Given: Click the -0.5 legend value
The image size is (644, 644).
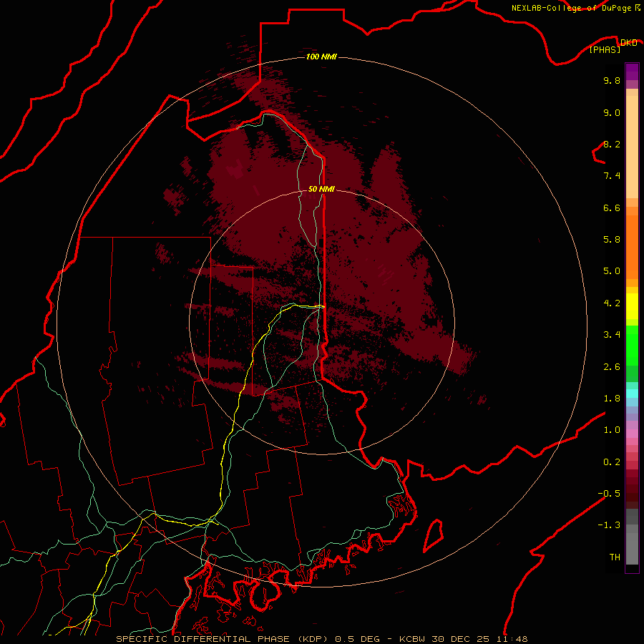Looking at the screenshot, I should pyautogui.click(x=609, y=494).
